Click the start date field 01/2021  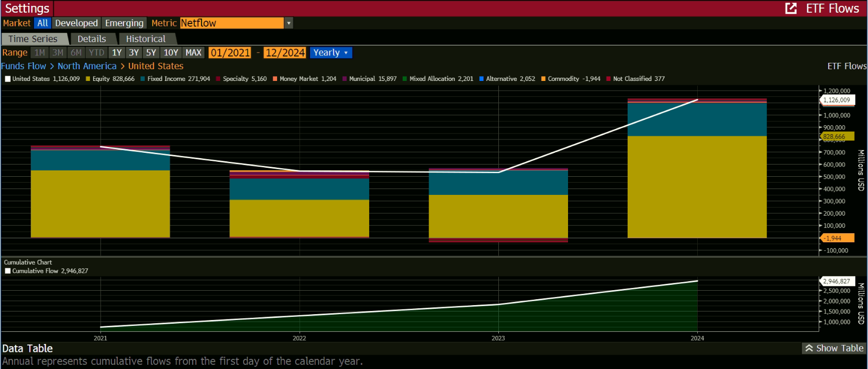(230, 53)
